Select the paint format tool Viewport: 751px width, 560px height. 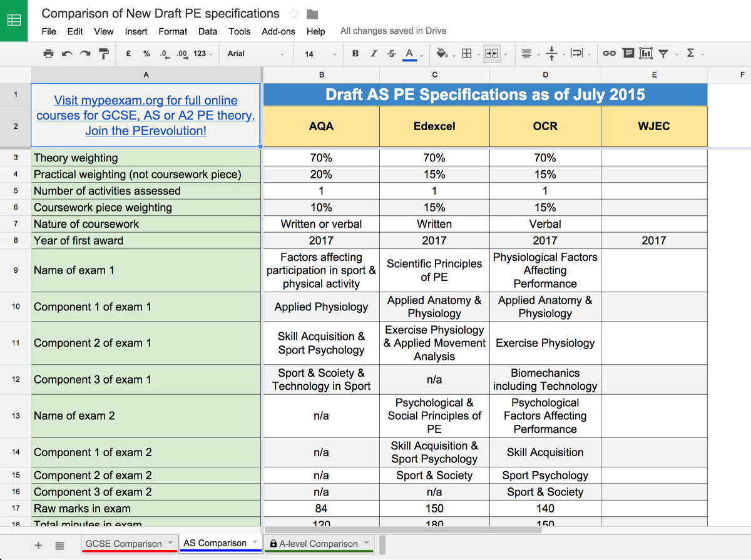[x=104, y=54]
